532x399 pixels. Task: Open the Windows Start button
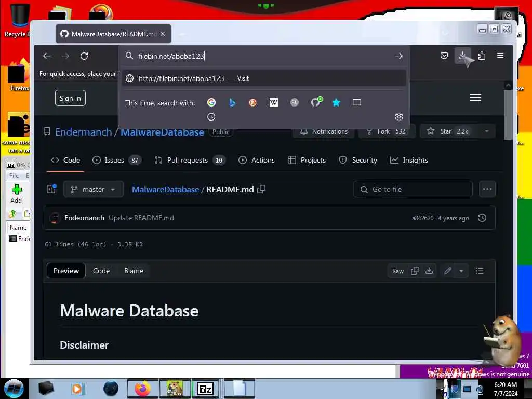pos(14,389)
